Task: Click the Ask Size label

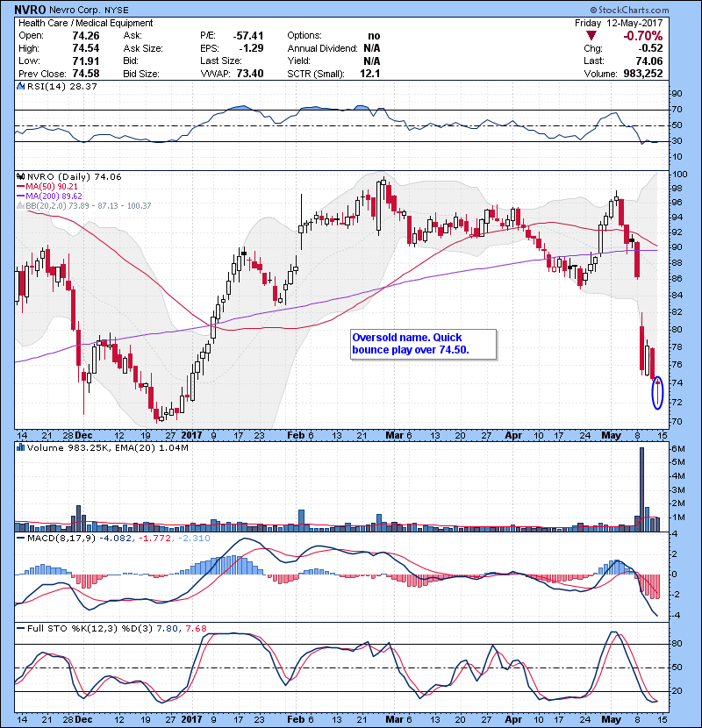Action: [x=143, y=48]
